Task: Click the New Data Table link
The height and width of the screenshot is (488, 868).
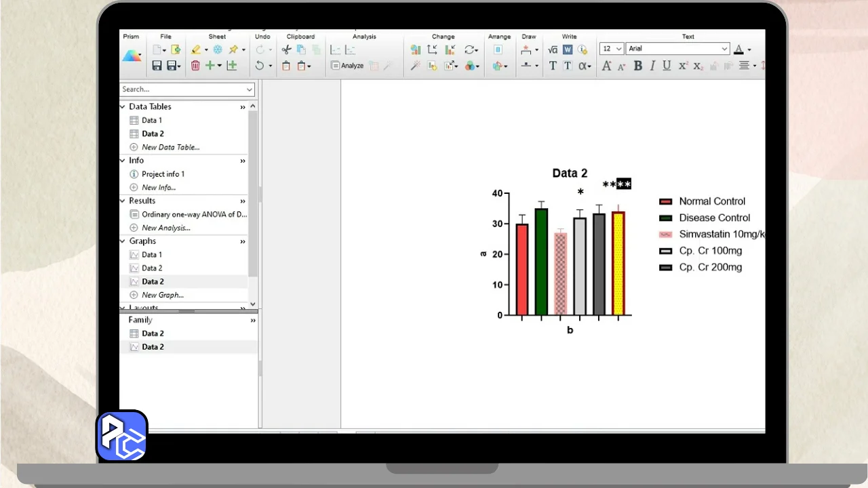Action: pos(170,147)
